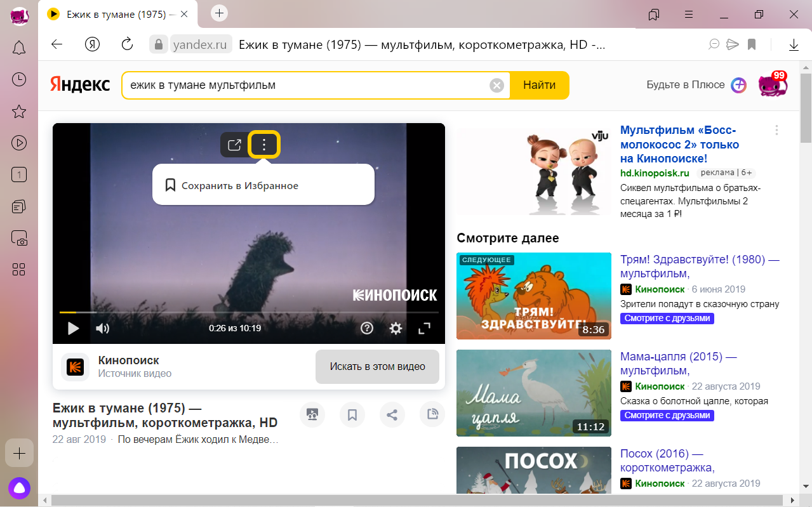This screenshot has width=812, height=507.
Task: Click Будьте в Плюсе link
Action: point(686,85)
